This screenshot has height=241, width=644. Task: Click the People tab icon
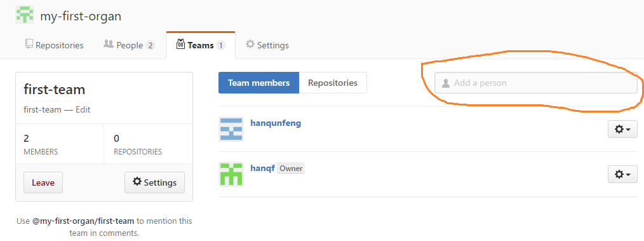109,44
